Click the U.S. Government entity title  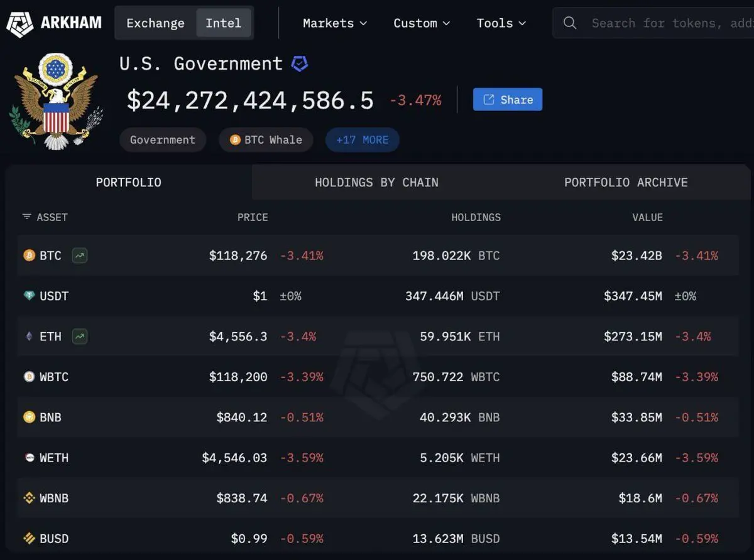[x=201, y=63]
